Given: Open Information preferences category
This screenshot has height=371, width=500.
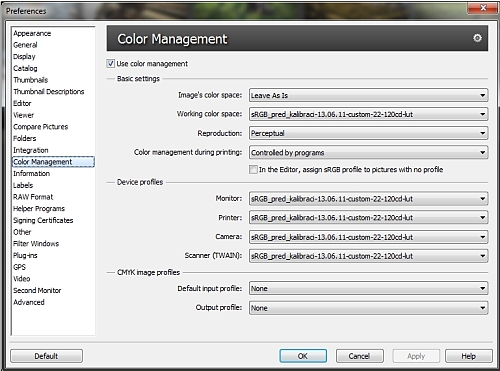Looking at the screenshot, I should pyautogui.click(x=32, y=173).
